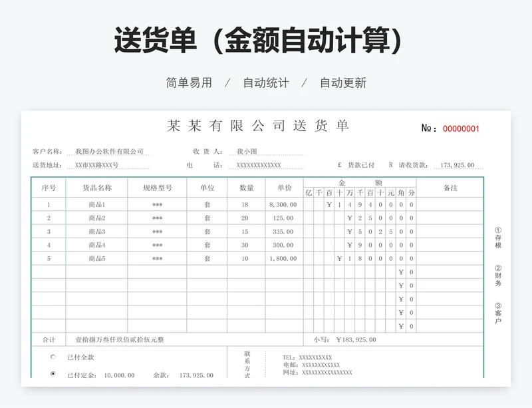Click the recipient field 我小图
The width and height of the screenshot is (532, 408).
coord(247,152)
